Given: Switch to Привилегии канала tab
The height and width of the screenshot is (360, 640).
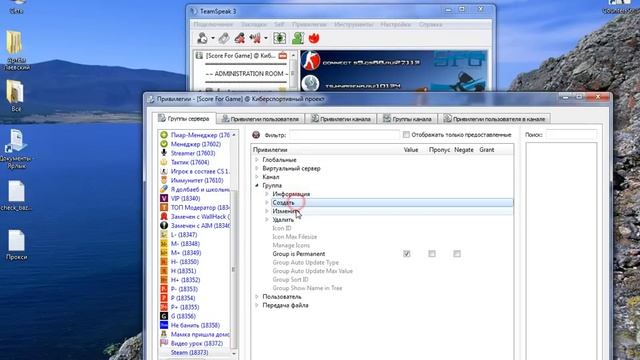Looking at the screenshot, I should coord(341,119).
